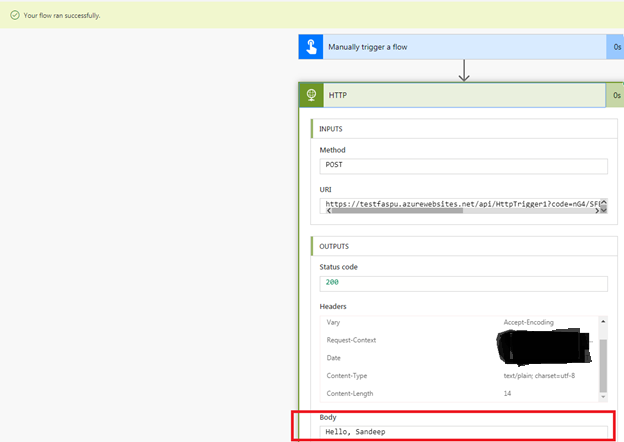This screenshot has width=624, height=442.
Task: Click the text/plain; charset=utf-8 value
Action: (539, 376)
